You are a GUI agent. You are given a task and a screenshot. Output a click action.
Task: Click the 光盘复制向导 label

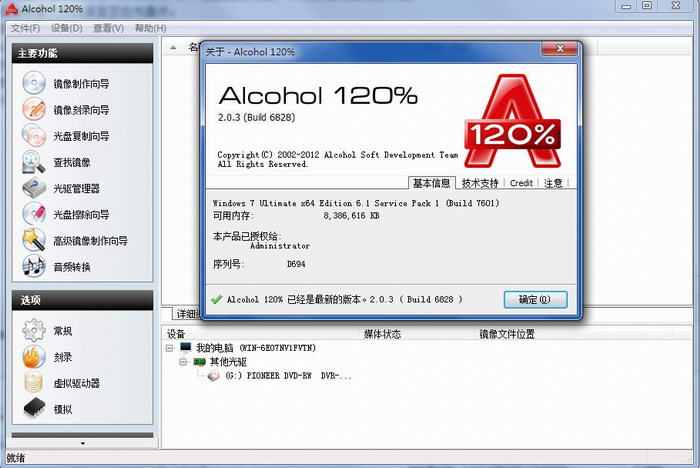[x=82, y=136]
